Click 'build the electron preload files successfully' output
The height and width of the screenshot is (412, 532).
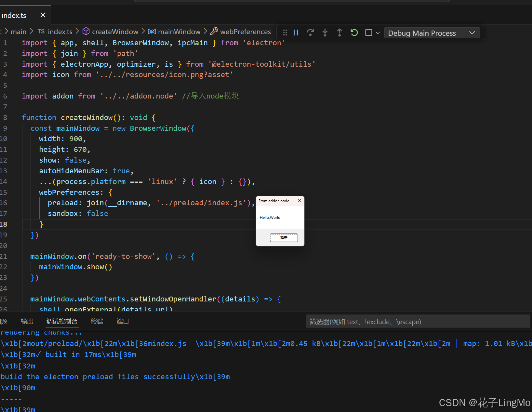click(98, 377)
